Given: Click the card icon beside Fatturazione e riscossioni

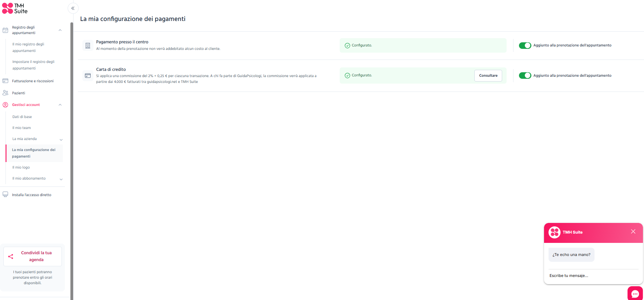Looking at the screenshot, I should pos(5,81).
